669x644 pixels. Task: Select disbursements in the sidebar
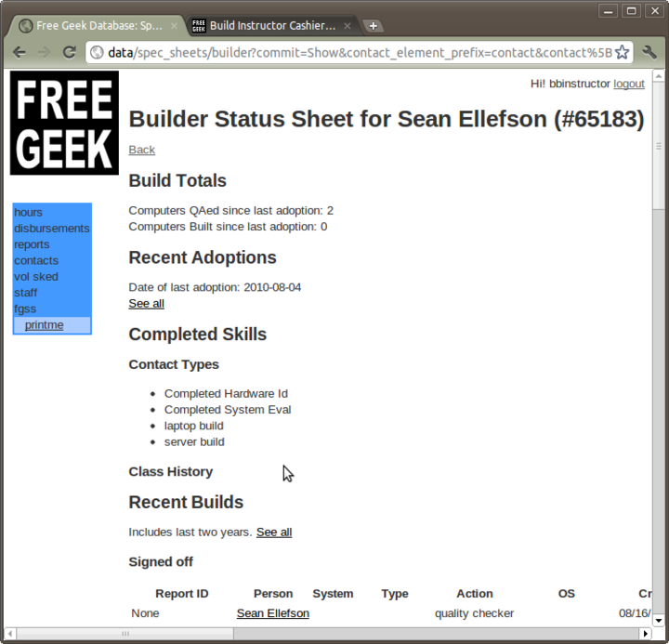51,229
